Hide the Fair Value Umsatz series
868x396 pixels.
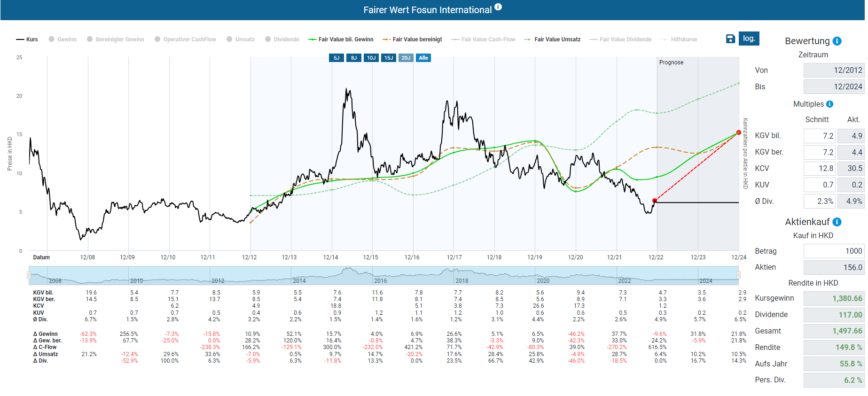click(x=553, y=39)
